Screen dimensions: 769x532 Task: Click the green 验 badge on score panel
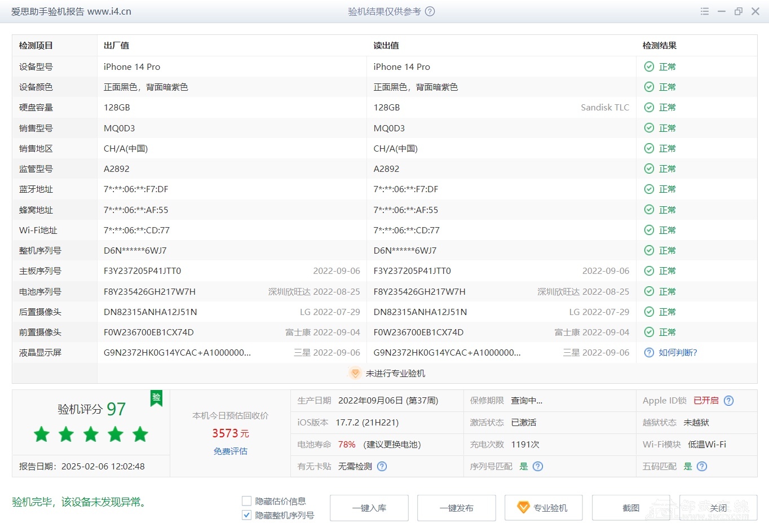coord(156,398)
